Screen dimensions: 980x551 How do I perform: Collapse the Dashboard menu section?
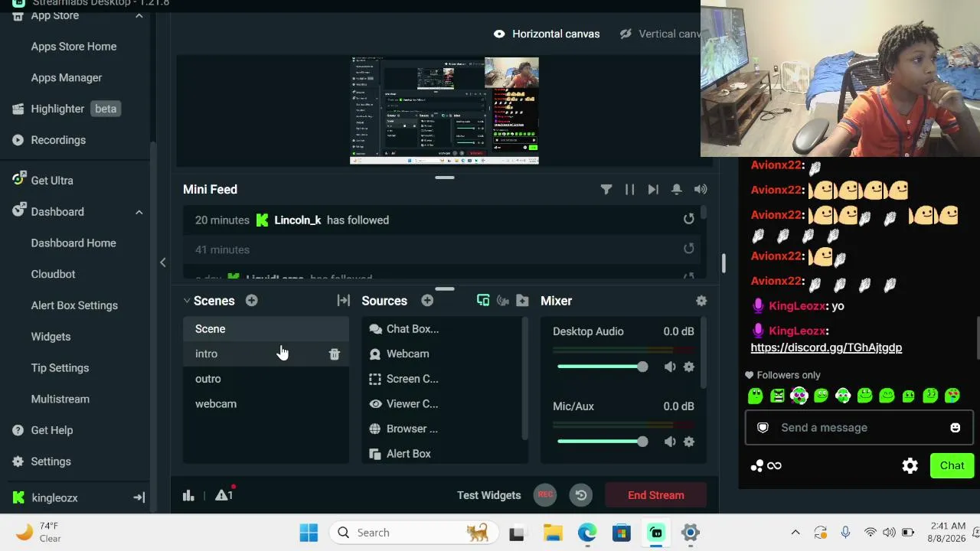point(139,212)
